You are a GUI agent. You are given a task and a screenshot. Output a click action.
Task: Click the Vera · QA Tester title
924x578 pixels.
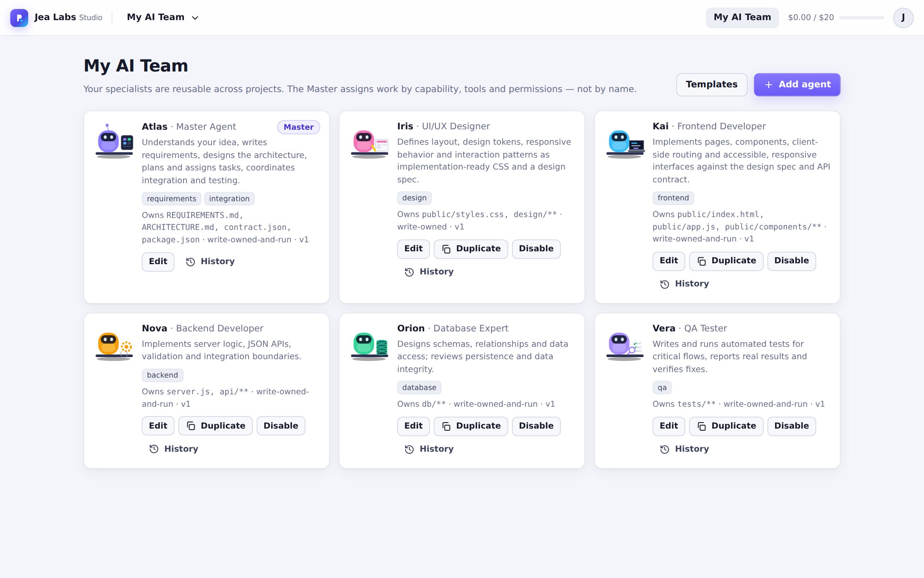coord(690,328)
